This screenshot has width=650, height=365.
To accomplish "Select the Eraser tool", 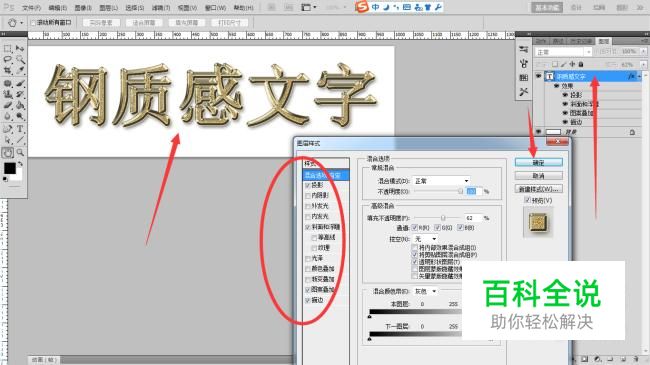I will point(7,105).
